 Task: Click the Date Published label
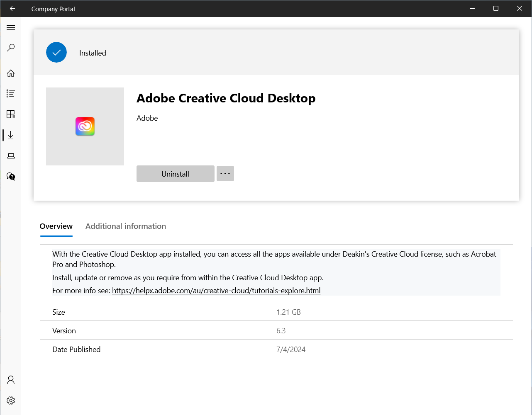coord(76,349)
